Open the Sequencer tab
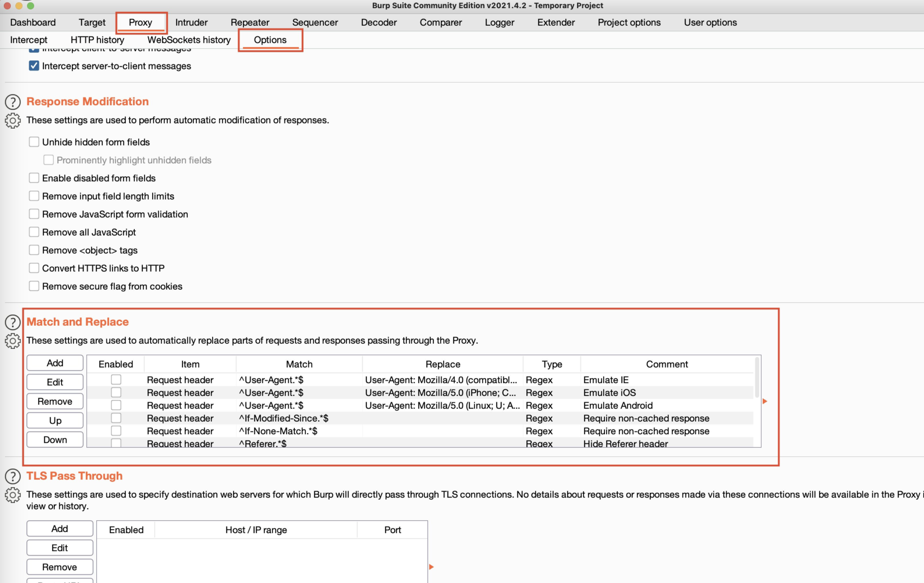Screen dimensions: 924x583 point(315,22)
